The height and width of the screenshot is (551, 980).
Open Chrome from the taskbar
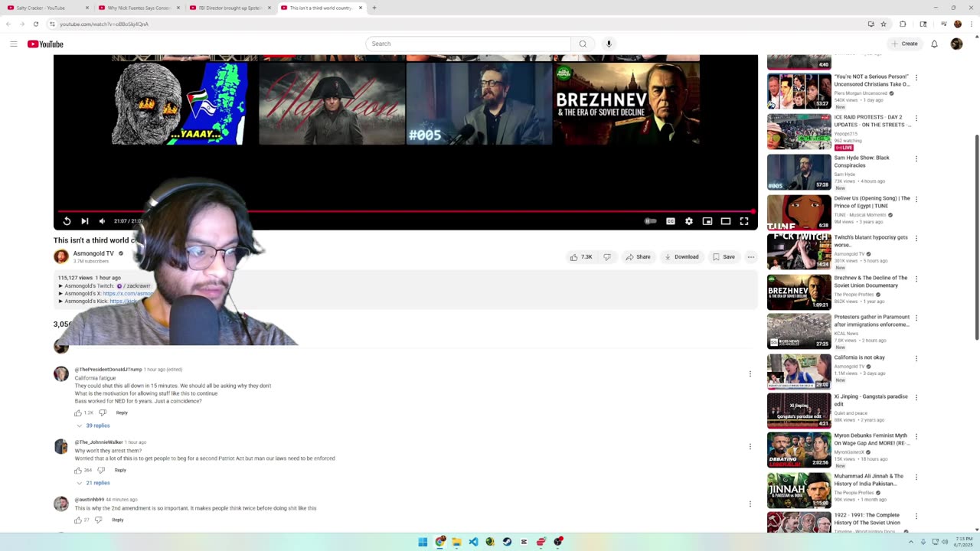439,542
